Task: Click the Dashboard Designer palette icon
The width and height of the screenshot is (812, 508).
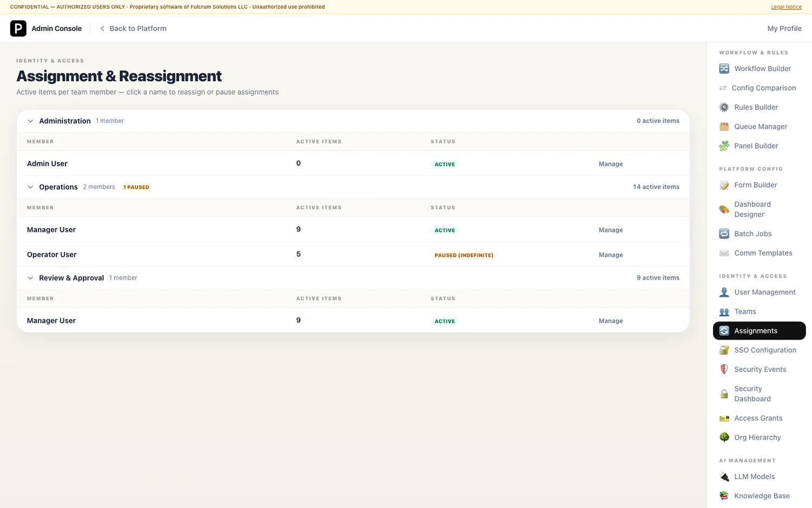Action: (724, 210)
